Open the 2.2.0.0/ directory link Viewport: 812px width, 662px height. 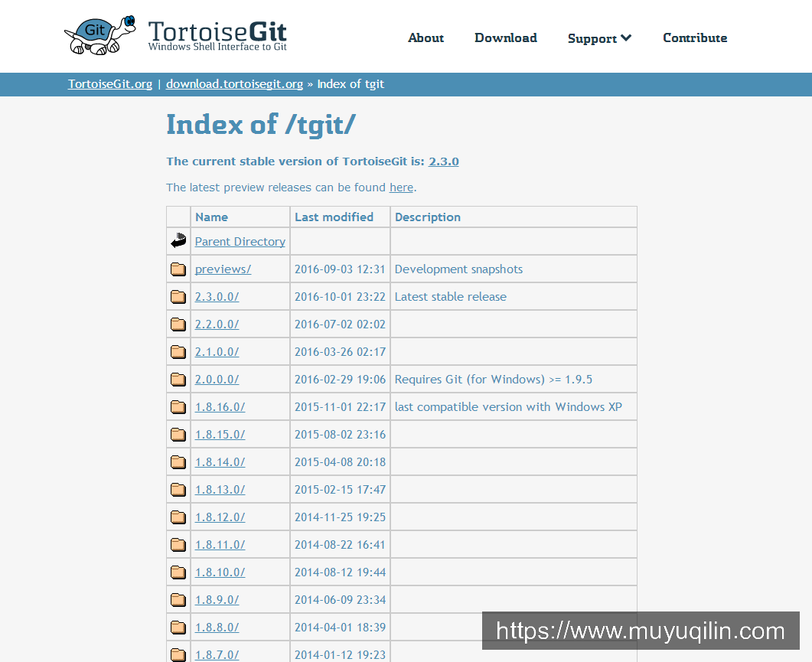(217, 324)
